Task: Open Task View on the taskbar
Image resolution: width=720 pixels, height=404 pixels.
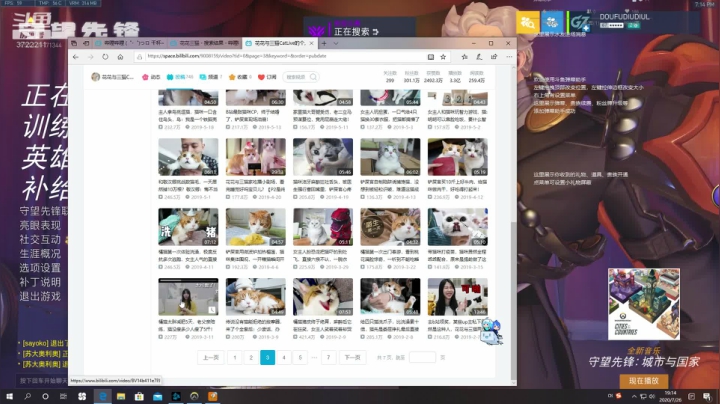Action: coord(63,396)
